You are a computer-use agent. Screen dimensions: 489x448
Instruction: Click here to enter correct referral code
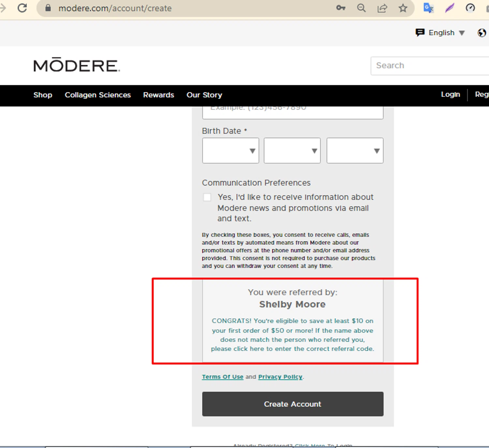(x=292, y=348)
